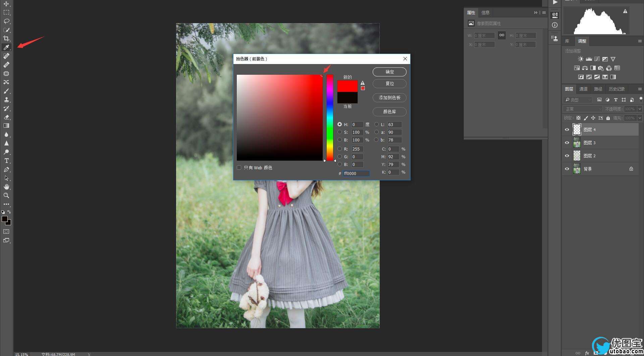Open the adjustments panel menu icon

pyautogui.click(x=640, y=41)
